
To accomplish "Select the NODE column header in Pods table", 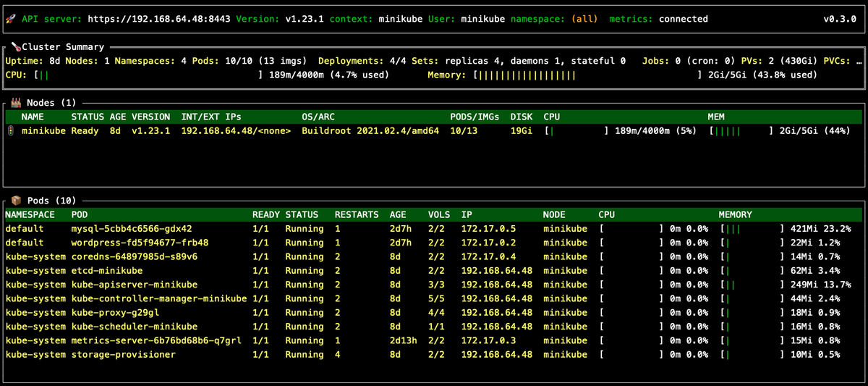I will click(x=554, y=215).
